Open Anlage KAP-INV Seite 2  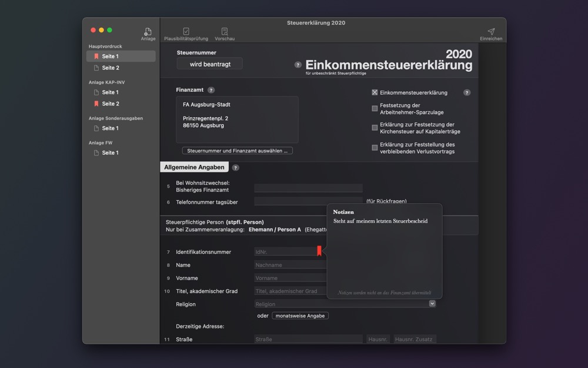(x=121, y=104)
